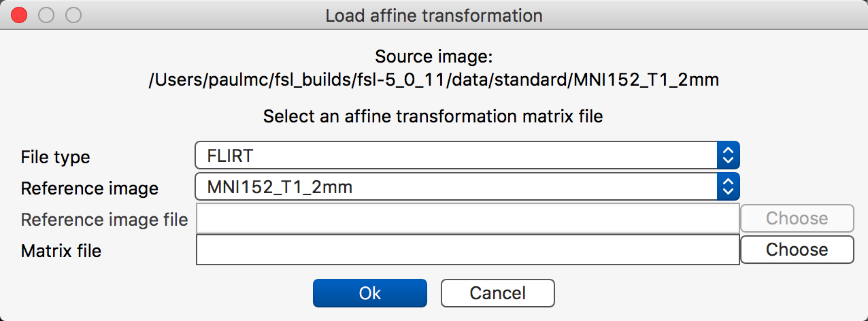Click the File type dropdown arrow stepper

point(728,156)
